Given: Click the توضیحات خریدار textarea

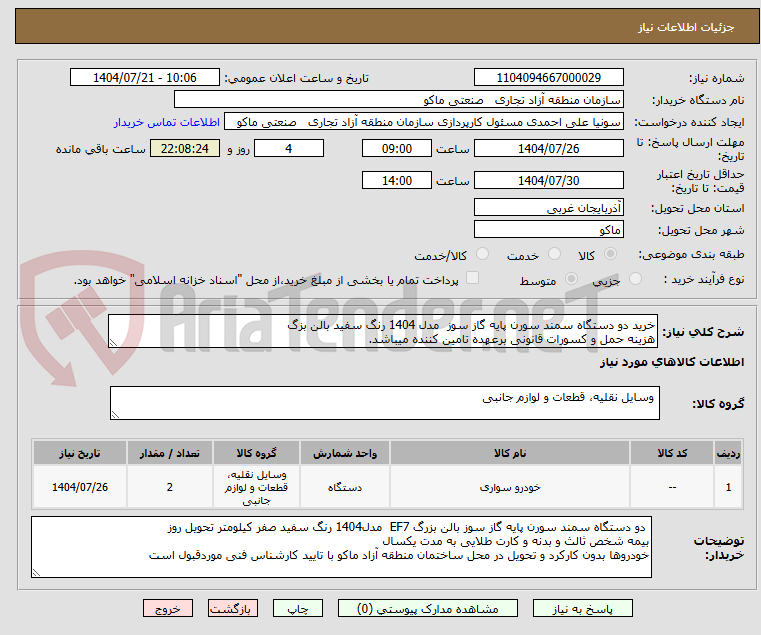Looking at the screenshot, I should point(341,547).
